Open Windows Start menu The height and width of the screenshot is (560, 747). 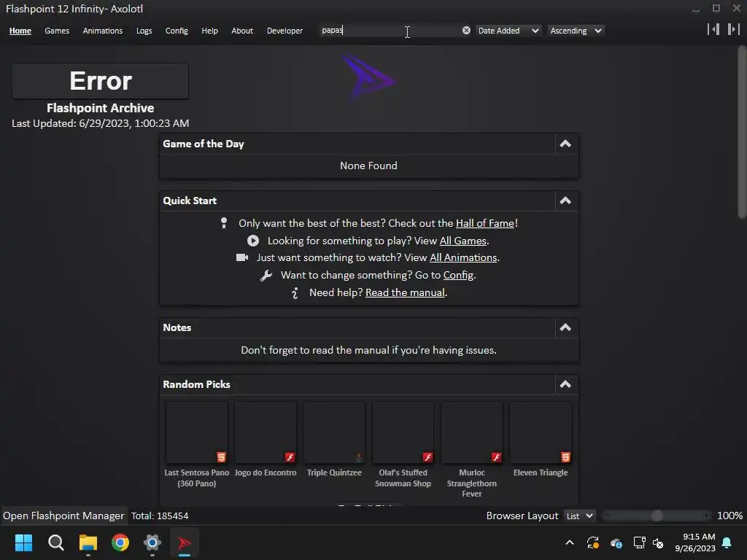point(23,542)
